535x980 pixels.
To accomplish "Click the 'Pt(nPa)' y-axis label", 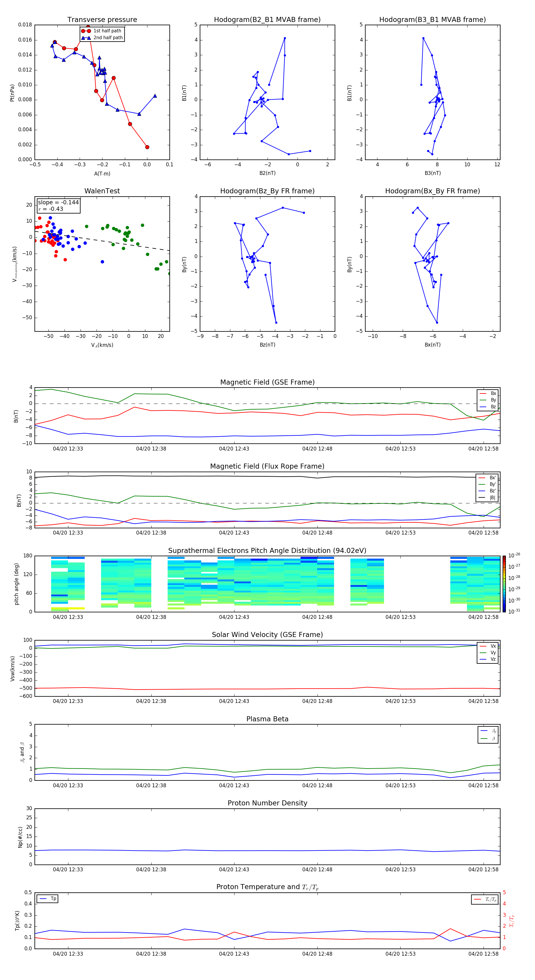I will (12, 92).
